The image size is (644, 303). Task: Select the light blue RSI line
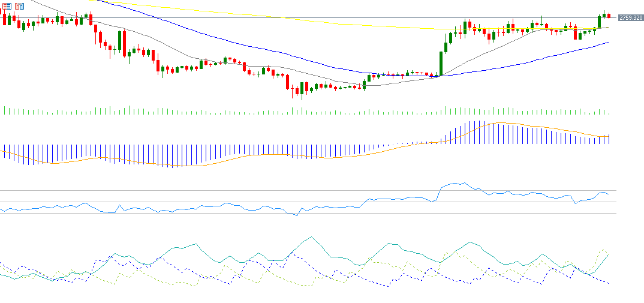point(180,209)
